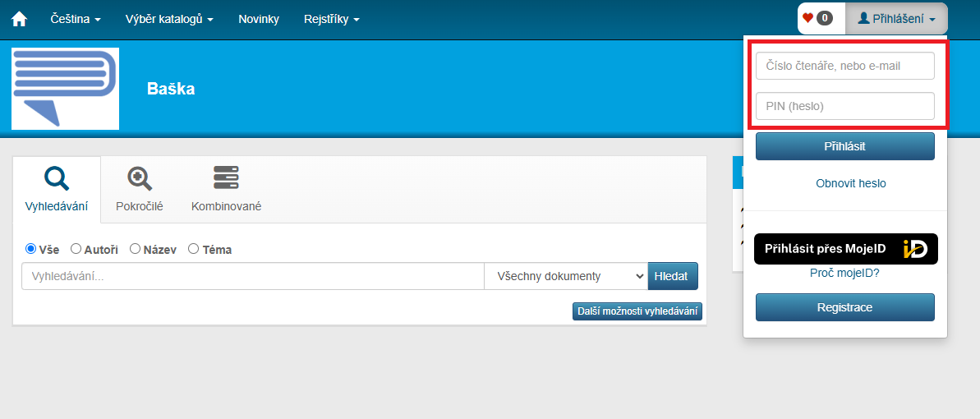Open the Výběr katalogů dropdown

(169, 19)
